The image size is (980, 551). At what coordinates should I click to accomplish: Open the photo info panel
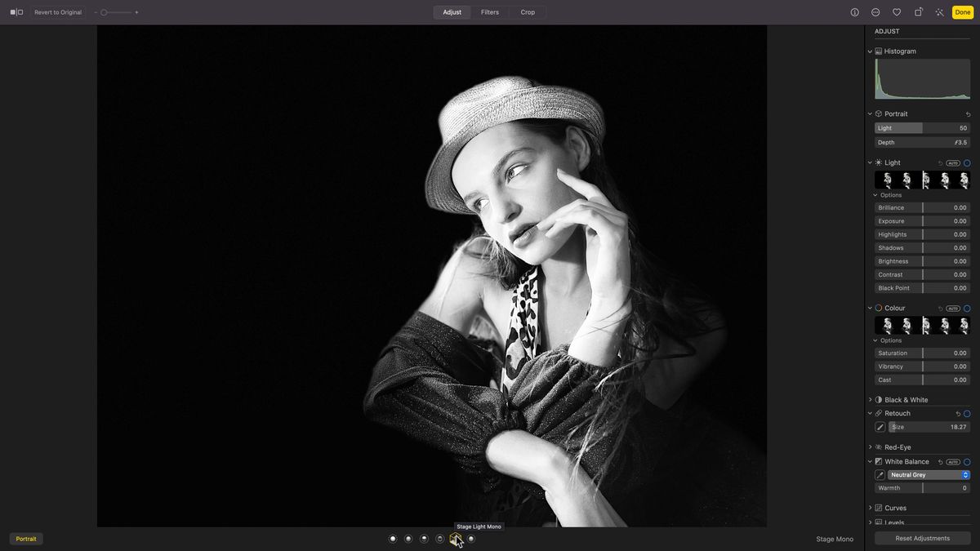[854, 12]
